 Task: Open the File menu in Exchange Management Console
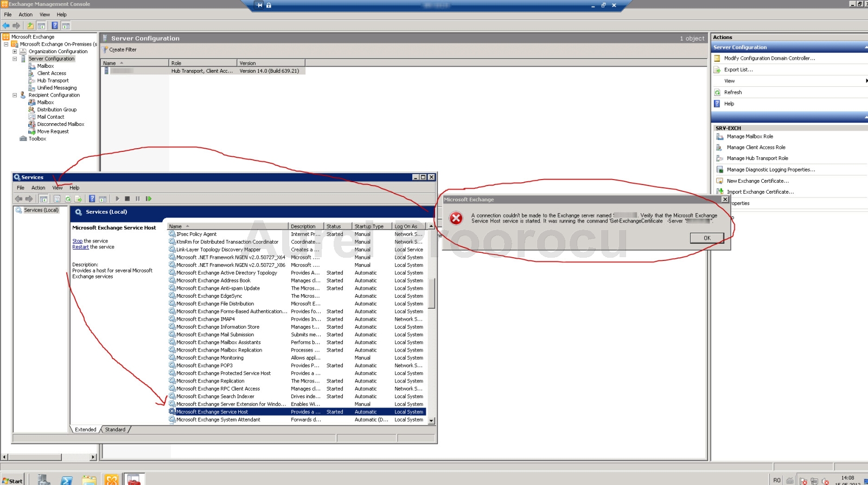click(8, 15)
